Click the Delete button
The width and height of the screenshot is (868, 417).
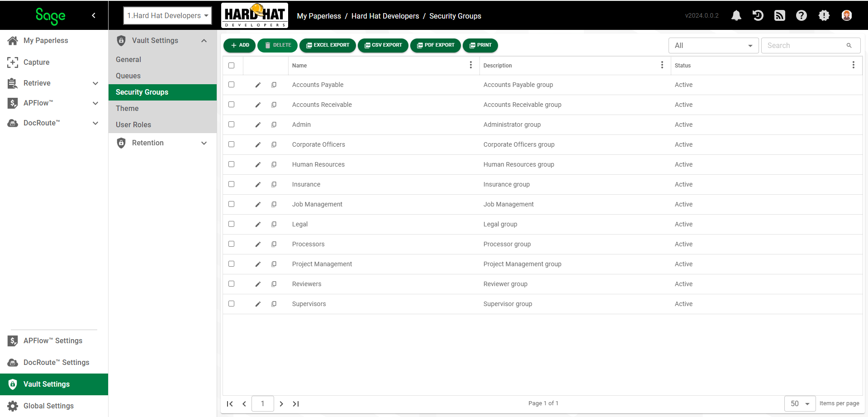pos(278,45)
